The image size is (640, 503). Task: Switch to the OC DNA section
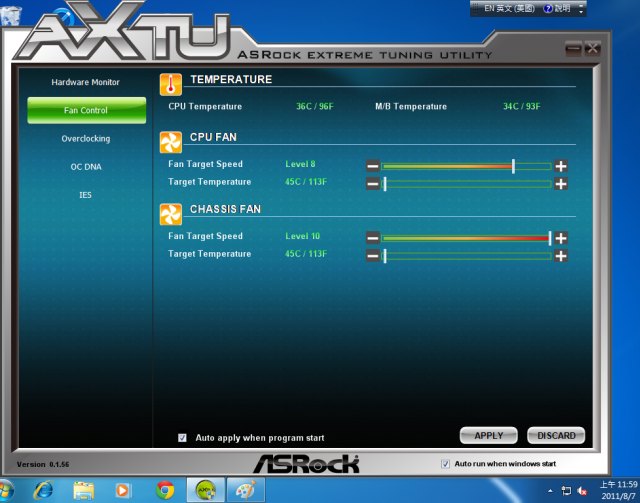point(86,167)
